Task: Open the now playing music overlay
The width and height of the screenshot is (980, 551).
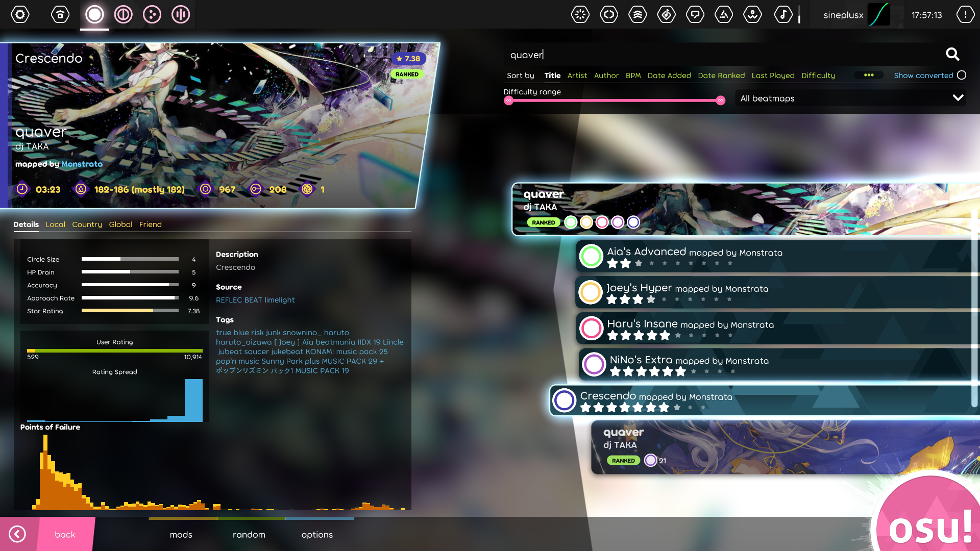Action: tap(783, 15)
